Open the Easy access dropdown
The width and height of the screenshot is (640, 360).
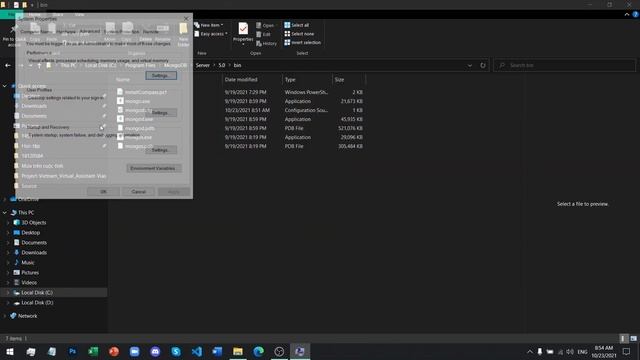[x=211, y=34]
